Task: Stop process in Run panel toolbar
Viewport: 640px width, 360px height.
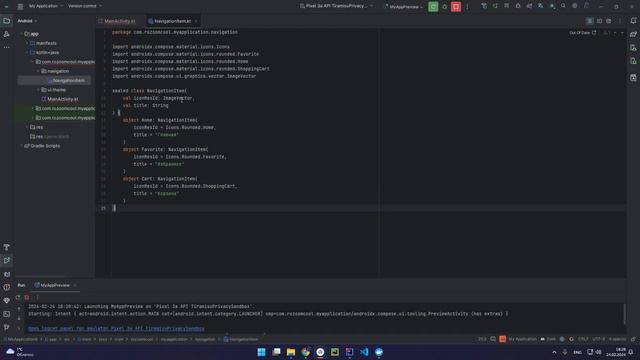Action: coord(27,297)
